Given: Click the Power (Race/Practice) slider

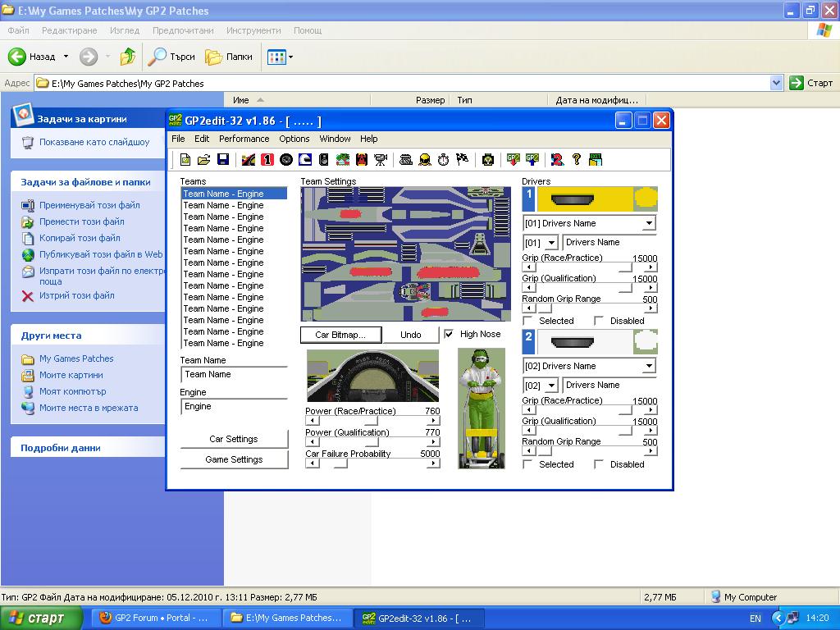Looking at the screenshot, I should (372, 421).
